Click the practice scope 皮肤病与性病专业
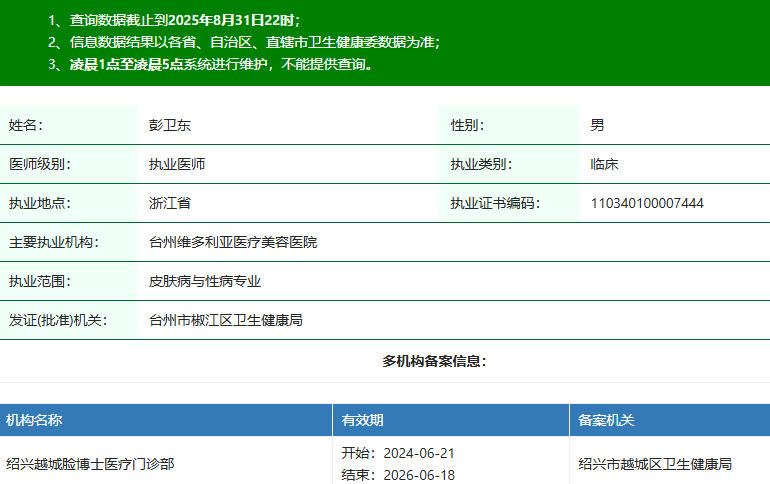 click(205, 281)
